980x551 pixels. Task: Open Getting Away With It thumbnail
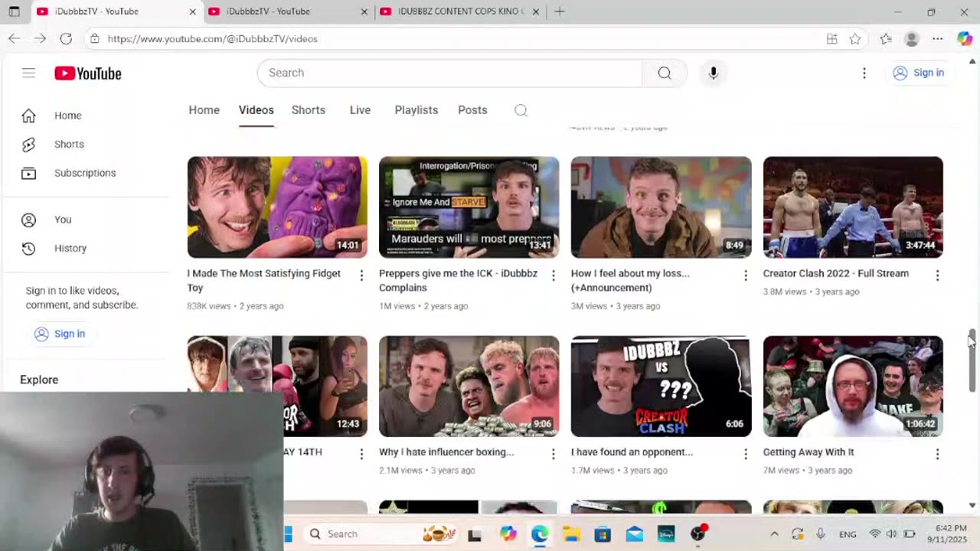tap(853, 386)
